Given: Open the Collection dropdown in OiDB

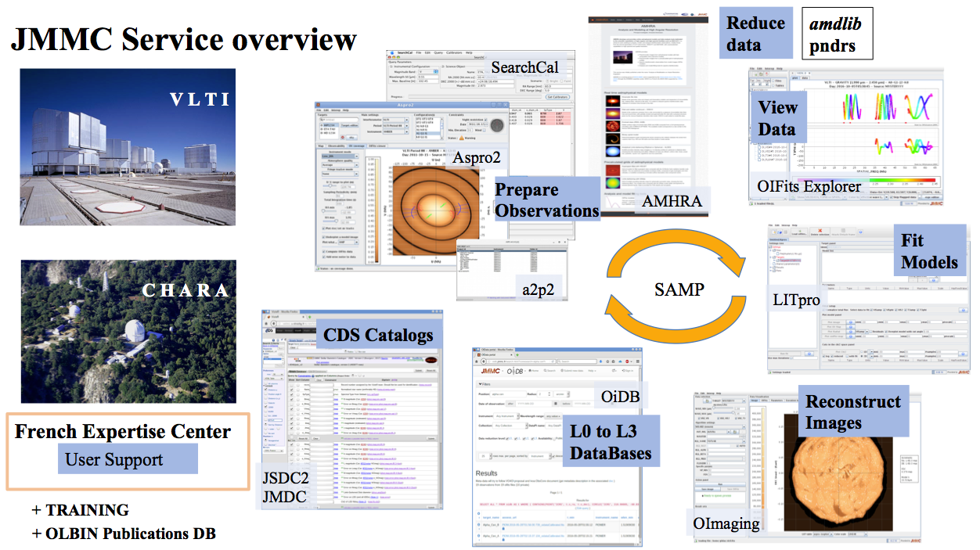Looking at the screenshot, I should point(510,426).
